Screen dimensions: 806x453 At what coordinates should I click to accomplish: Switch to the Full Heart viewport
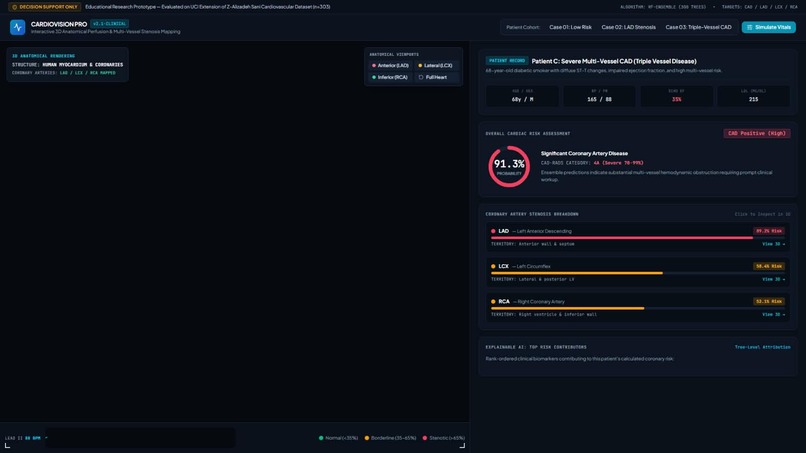[436, 77]
